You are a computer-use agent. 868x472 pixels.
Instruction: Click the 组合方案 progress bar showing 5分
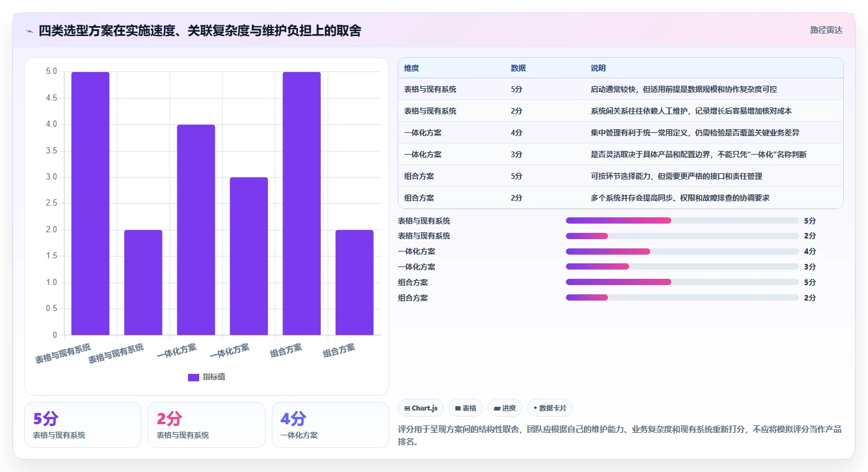pyautogui.click(x=682, y=282)
